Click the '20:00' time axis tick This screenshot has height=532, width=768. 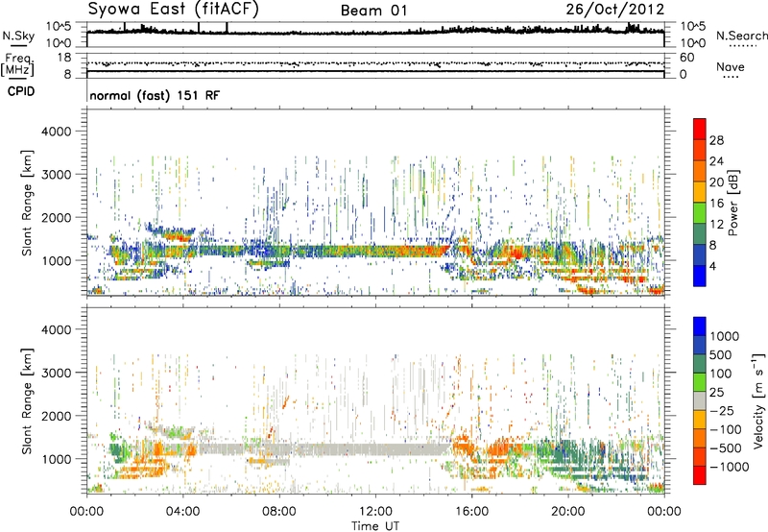point(567,512)
